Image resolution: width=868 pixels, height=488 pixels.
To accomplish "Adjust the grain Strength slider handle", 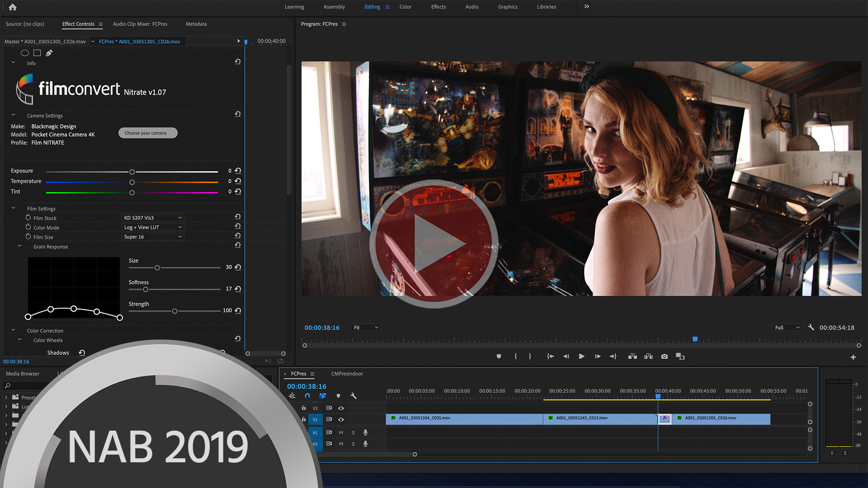I will [x=175, y=311].
